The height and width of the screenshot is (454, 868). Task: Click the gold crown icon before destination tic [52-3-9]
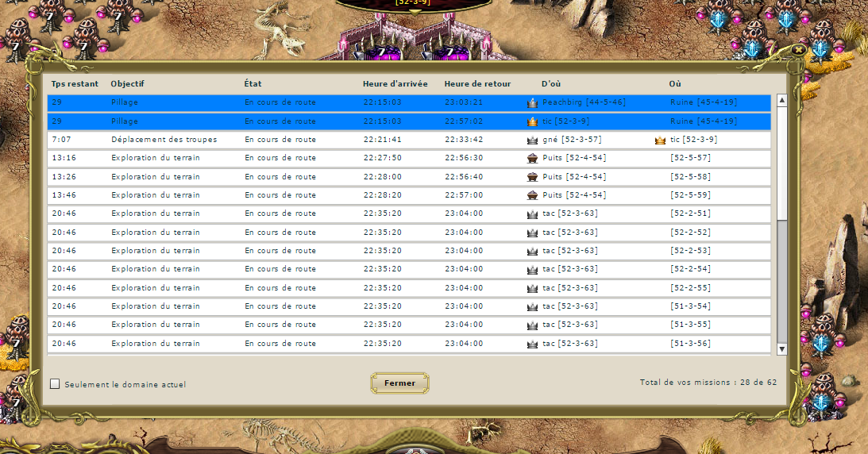660,140
